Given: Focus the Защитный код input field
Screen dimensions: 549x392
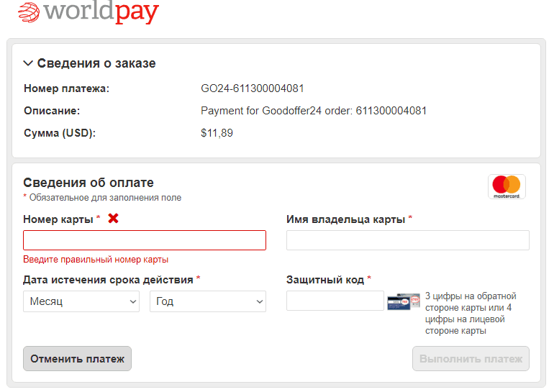Looking at the screenshot, I should [x=335, y=301].
